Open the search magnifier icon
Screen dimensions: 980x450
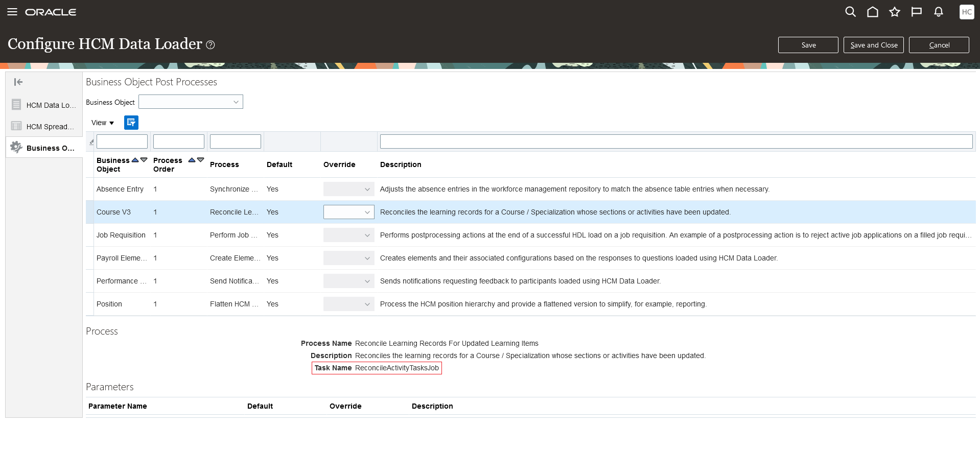850,12
